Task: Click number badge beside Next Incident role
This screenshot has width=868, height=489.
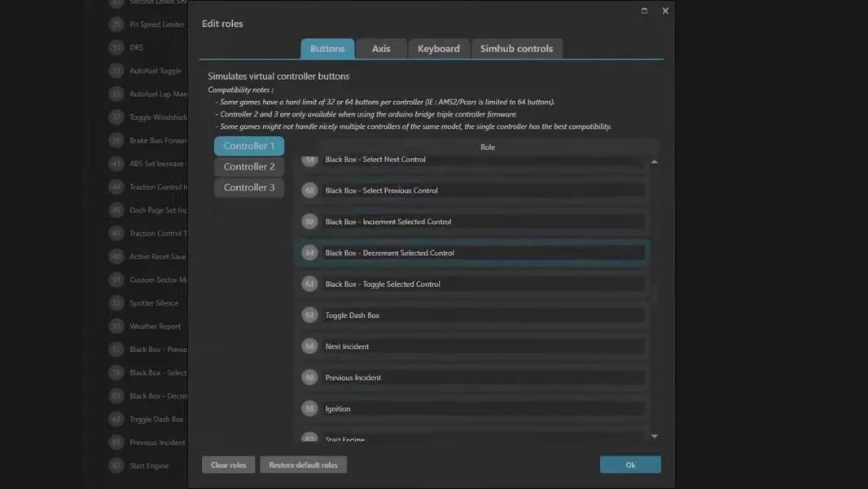Action: [x=309, y=346]
